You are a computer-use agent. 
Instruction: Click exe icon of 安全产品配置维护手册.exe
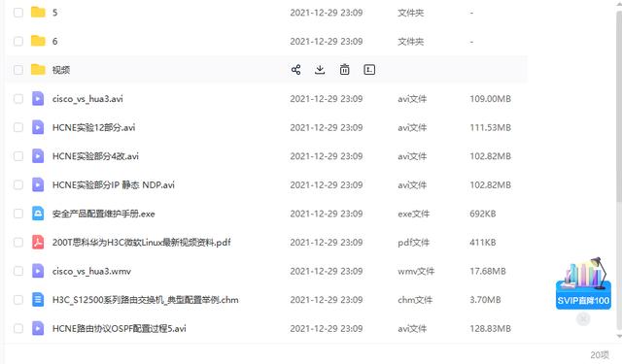point(38,214)
